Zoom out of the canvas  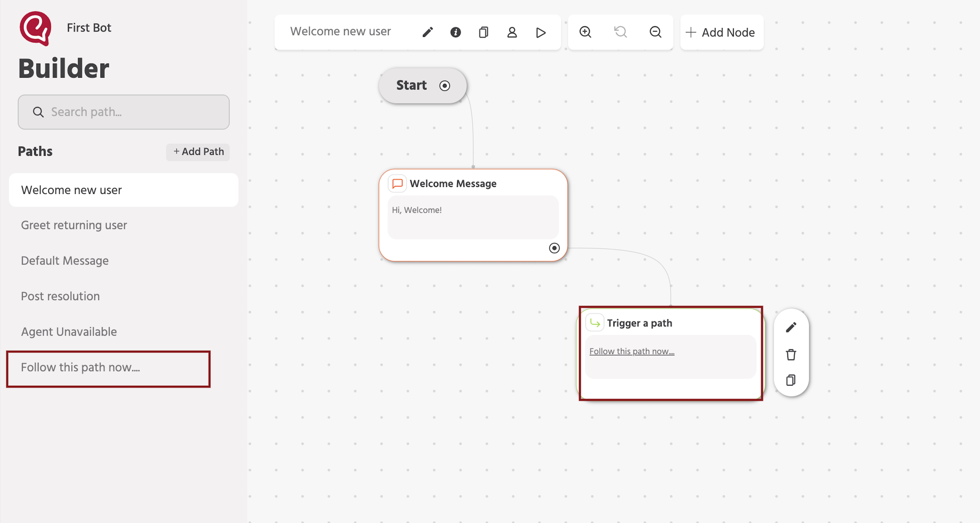click(x=655, y=32)
